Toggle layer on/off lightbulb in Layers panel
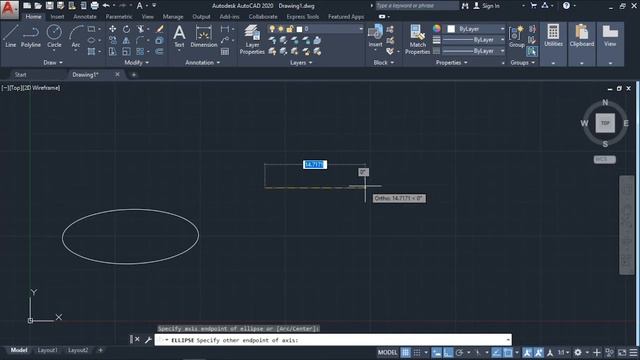 [x=272, y=29]
